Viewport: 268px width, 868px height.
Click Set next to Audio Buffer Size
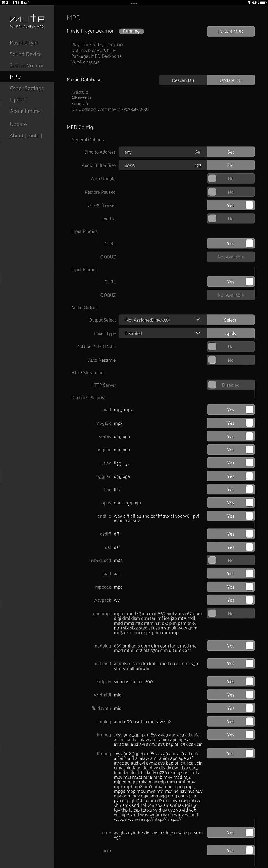231,165
